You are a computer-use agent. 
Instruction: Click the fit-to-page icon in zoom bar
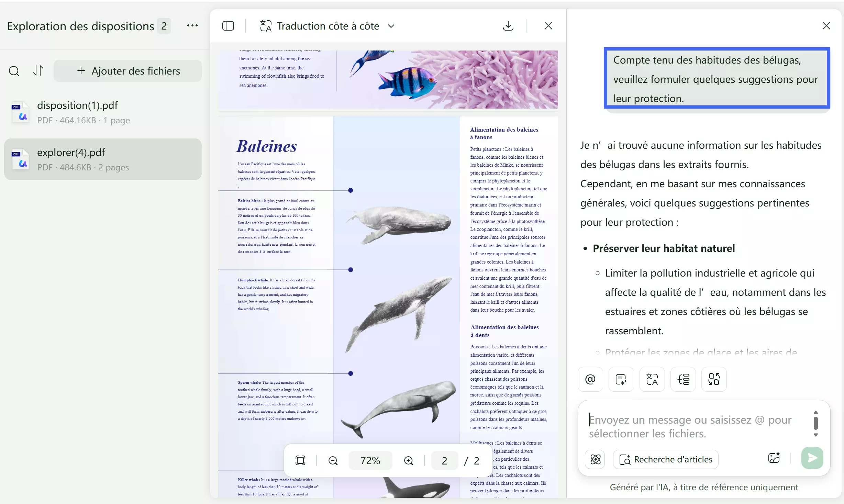point(300,460)
